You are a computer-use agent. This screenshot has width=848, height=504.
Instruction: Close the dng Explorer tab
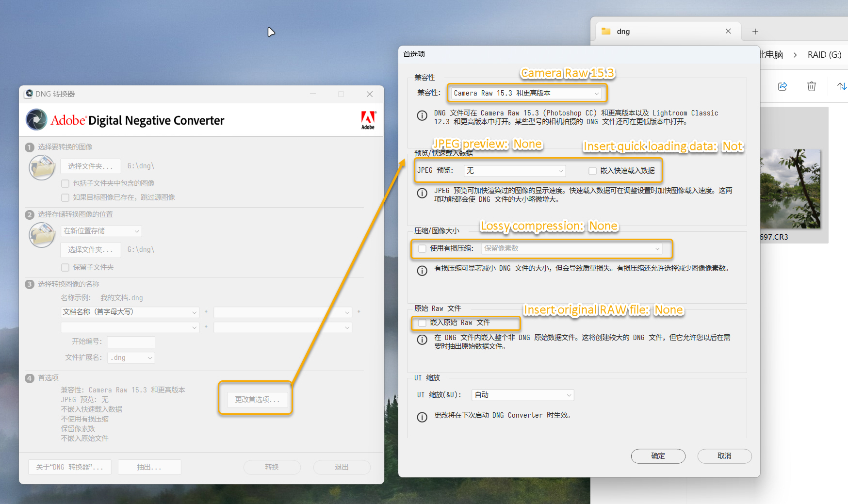(728, 31)
